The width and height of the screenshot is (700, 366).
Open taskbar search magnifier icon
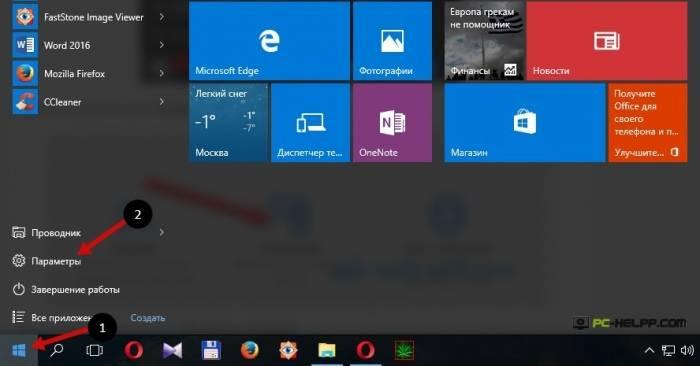[57, 350]
